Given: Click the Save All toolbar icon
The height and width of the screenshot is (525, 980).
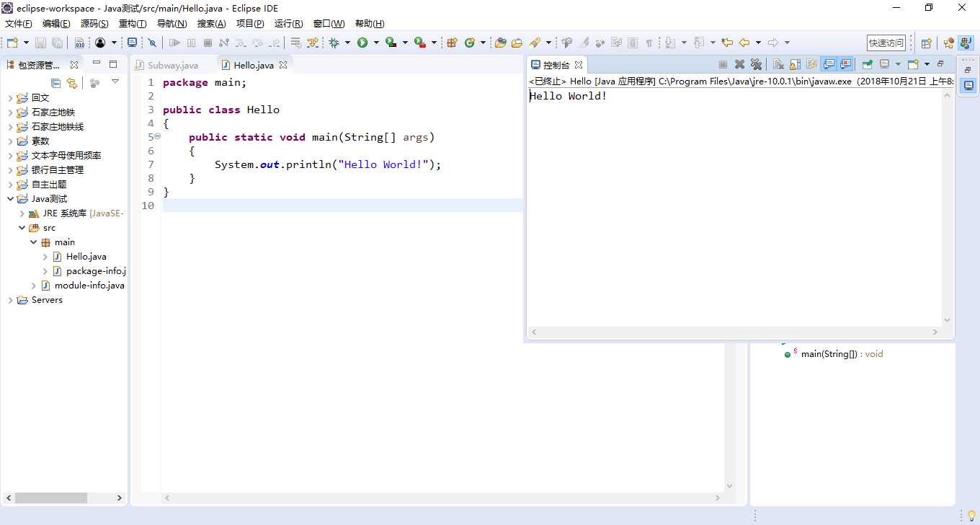Looking at the screenshot, I should click(x=57, y=43).
